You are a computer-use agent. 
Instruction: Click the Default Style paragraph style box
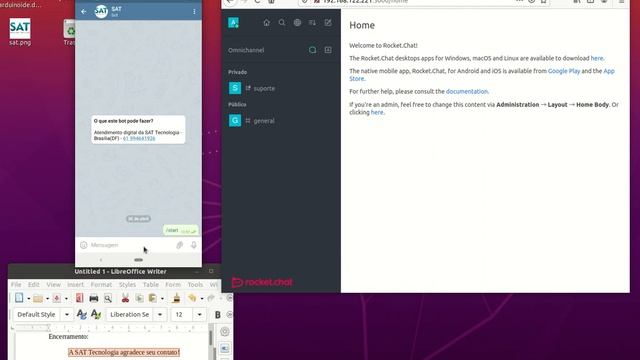coord(37,315)
